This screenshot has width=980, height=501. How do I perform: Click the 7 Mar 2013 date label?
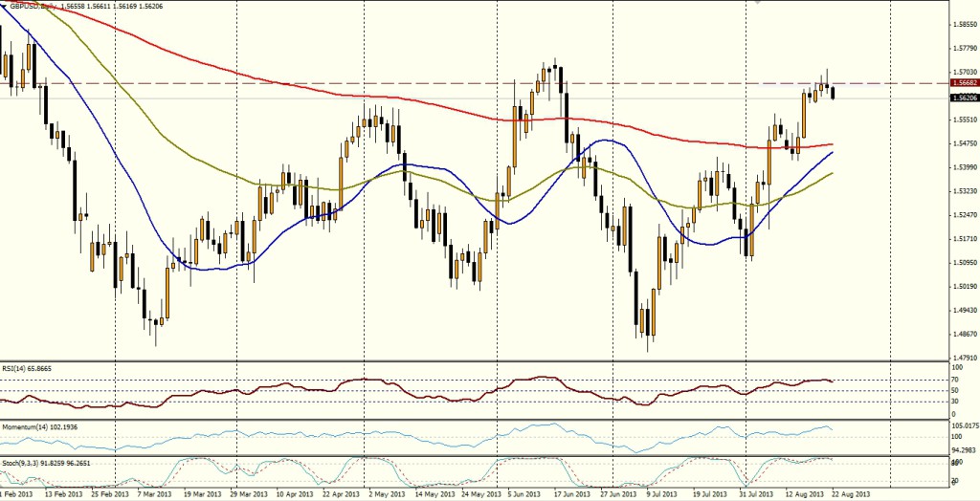click(152, 494)
